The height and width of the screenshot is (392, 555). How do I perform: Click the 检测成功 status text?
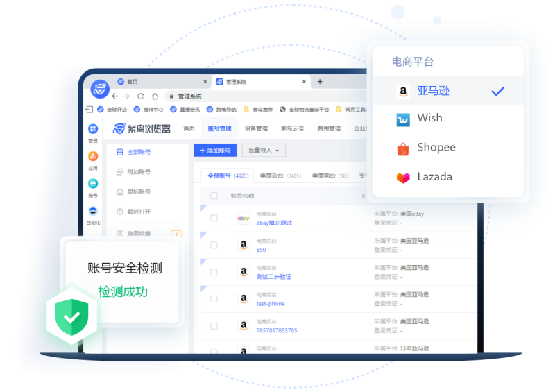123,292
